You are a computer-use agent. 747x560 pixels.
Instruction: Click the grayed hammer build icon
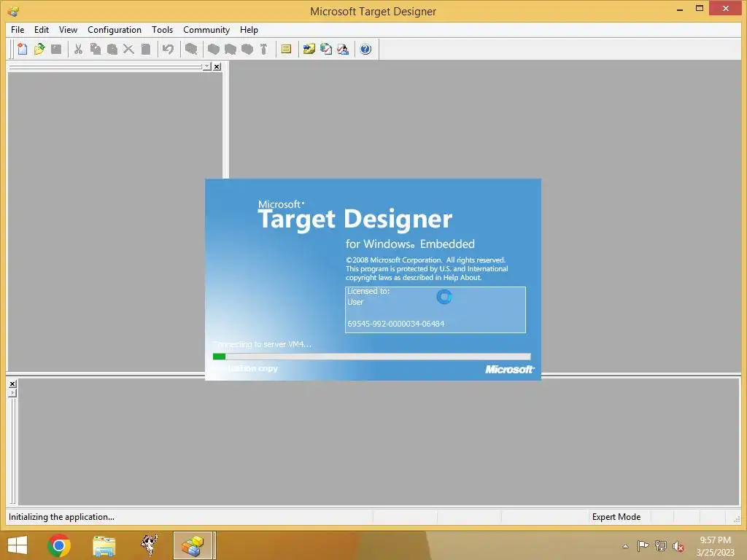point(263,49)
